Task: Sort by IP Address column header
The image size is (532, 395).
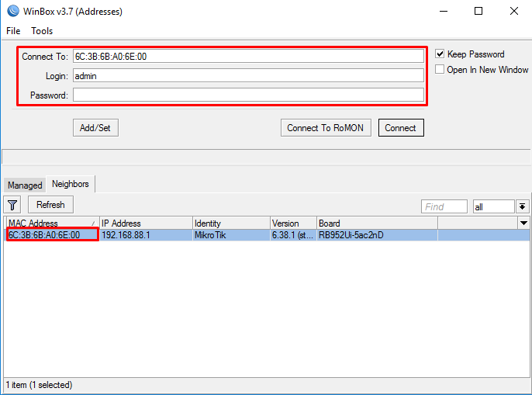Action: pyautogui.click(x=146, y=223)
